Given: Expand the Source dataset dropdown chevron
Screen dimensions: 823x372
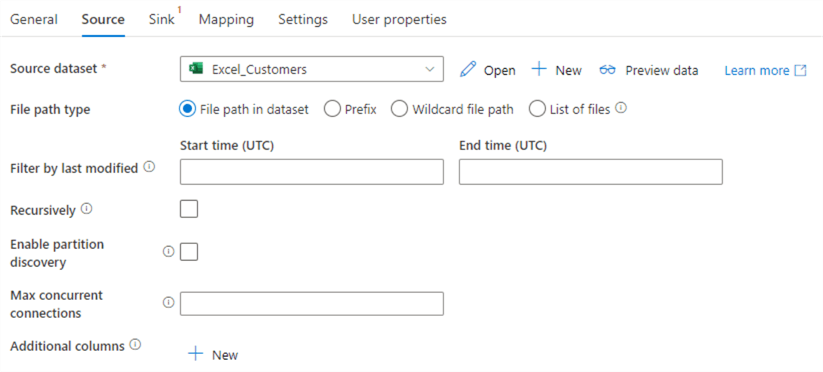Looking at the screenshot, I should pyautogui.click(x=429, y=69).
